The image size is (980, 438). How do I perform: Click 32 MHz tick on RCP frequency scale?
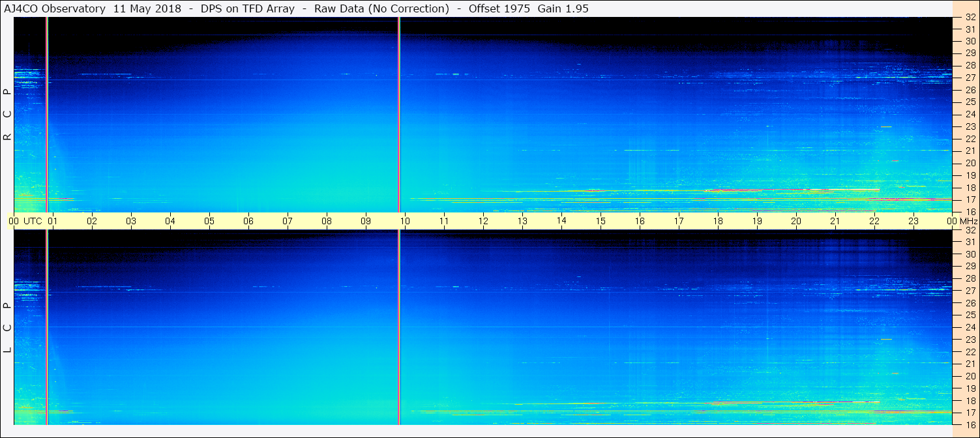click(970, 18)
